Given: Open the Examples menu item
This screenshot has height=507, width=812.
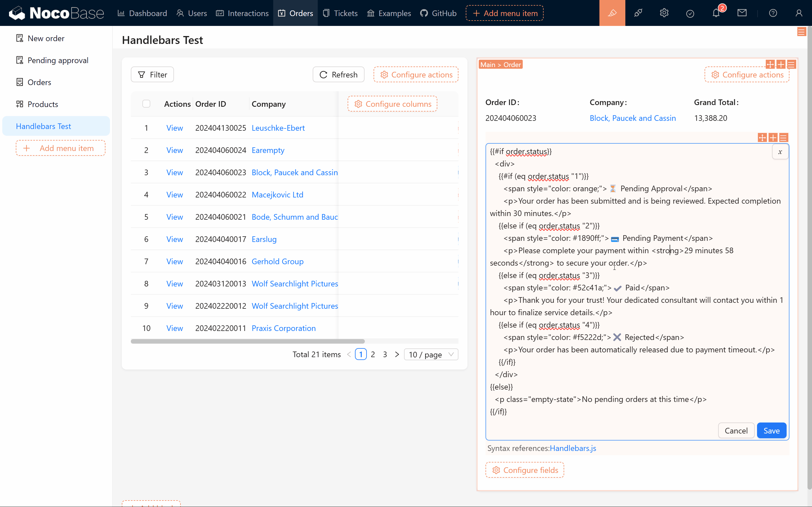Looking at the screenshot, I should pos(388,13).
